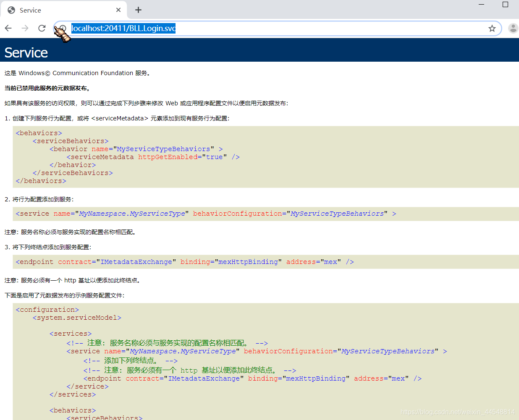The height and width of the screenshot is (420, 519).
Task: Click the address bar URL localhost:20411/BLL.Login.svc
Action: pyautogui.click(x=123, y=28)
